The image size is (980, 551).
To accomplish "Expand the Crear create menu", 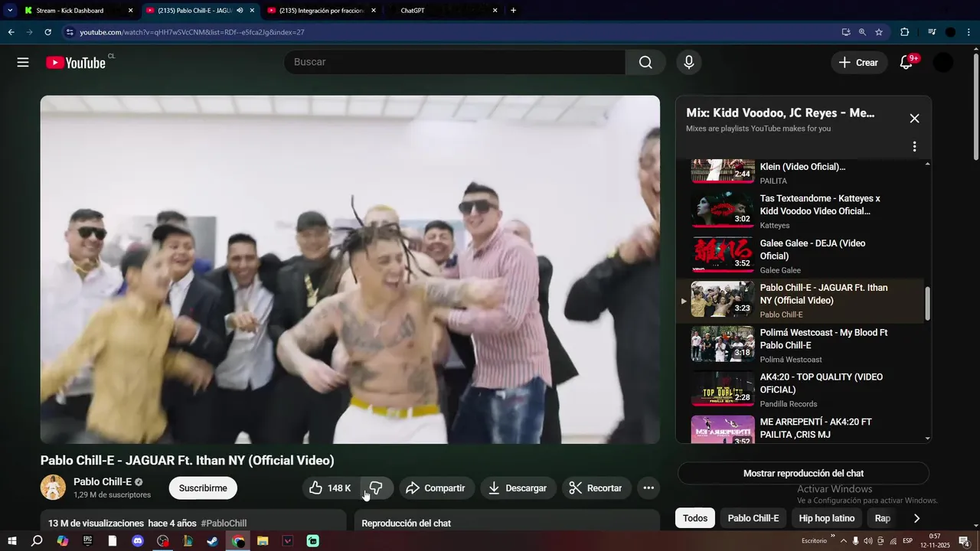I will tap(859, 63).
